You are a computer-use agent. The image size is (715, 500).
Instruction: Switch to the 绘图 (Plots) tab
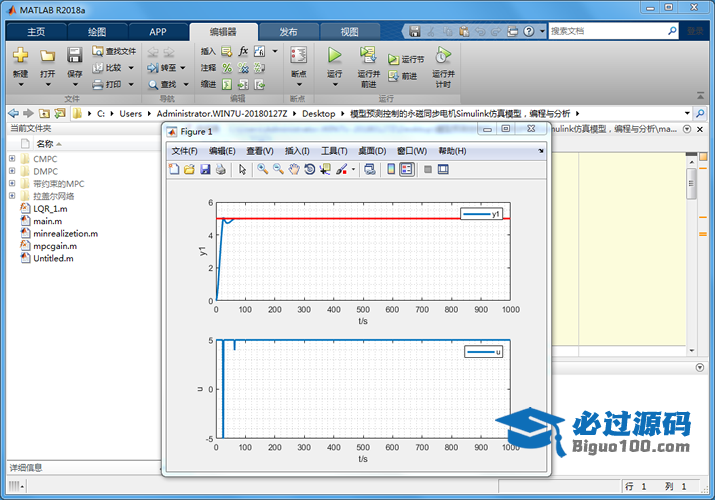(97, 32)
